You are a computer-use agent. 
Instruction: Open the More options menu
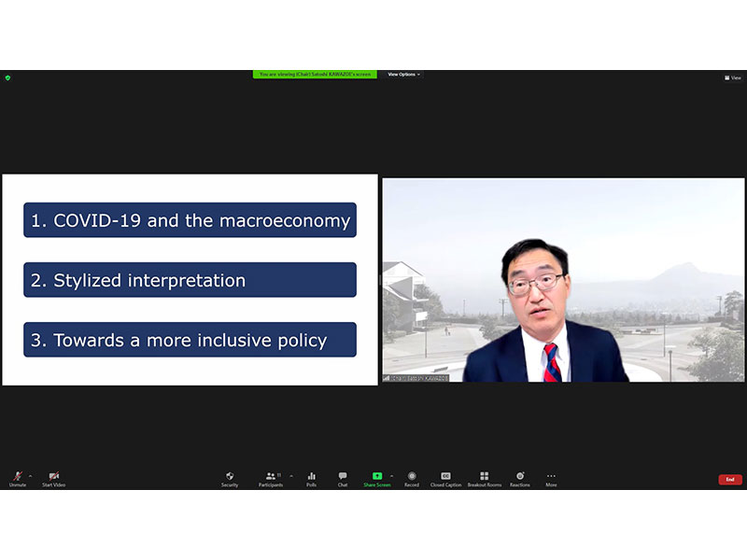point(551,478)
